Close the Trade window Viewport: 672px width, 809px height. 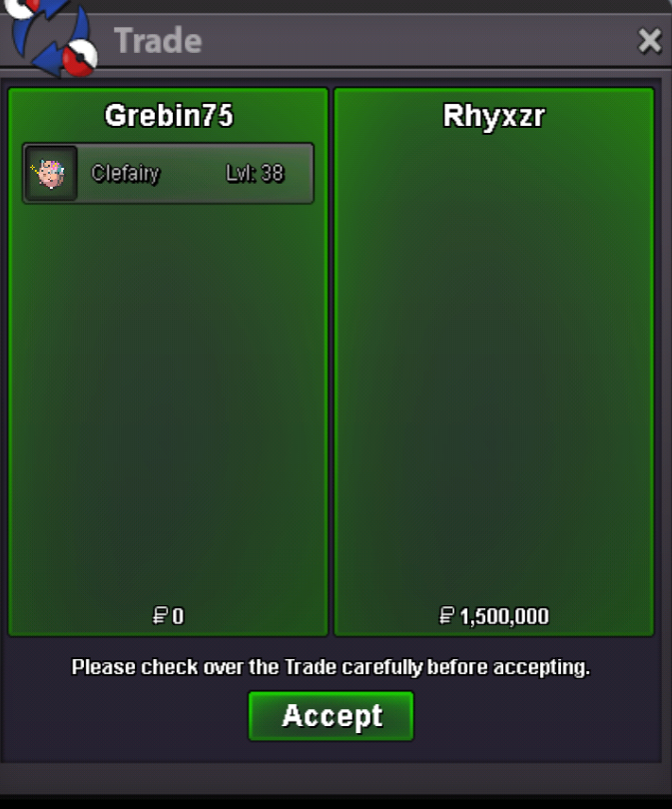pos(649,41)
